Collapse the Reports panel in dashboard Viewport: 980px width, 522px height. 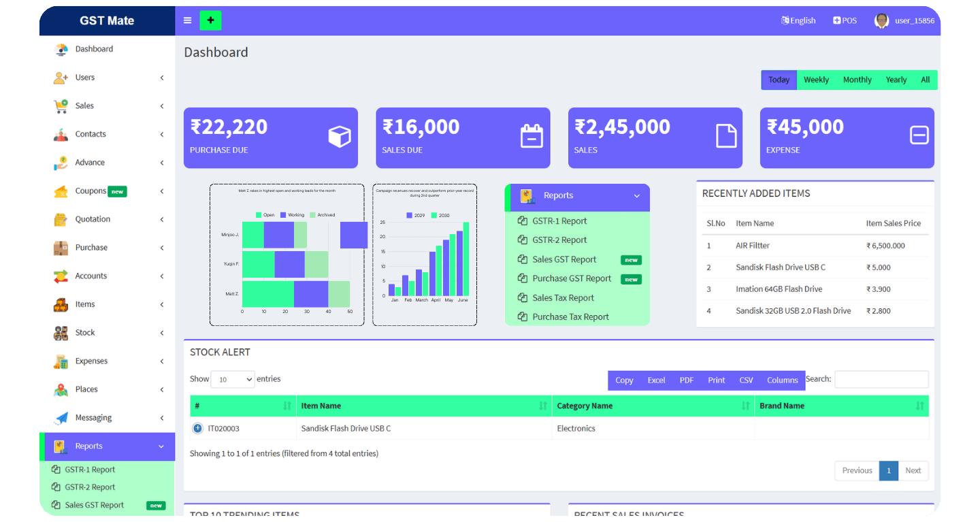click(x=636, y=196)
